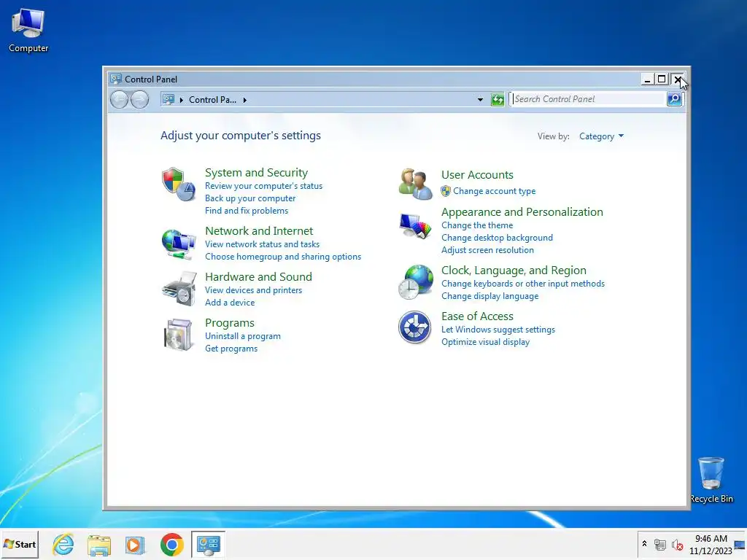Click the search magnifier button
This screenshot has width=747, height=560.
pos(674,99)
